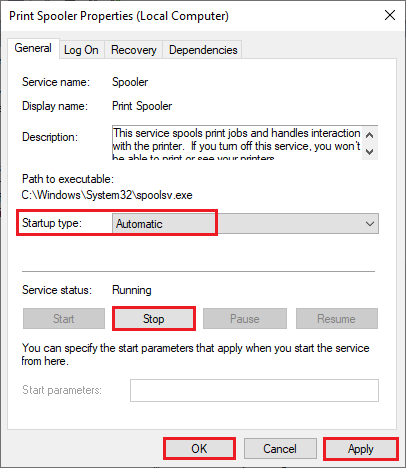
Task: Open the Log On tab
Action: pos(81,50)
